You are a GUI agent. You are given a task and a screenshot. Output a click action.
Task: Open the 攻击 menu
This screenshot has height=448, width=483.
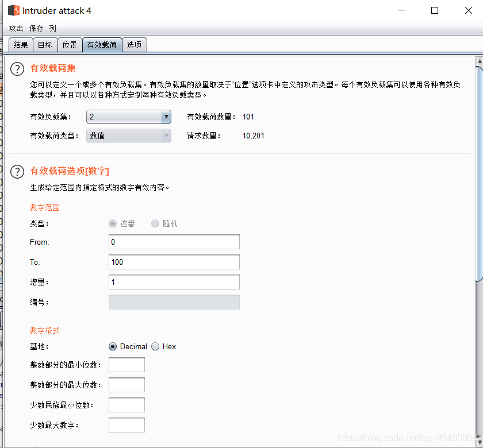tap(16, 28)
